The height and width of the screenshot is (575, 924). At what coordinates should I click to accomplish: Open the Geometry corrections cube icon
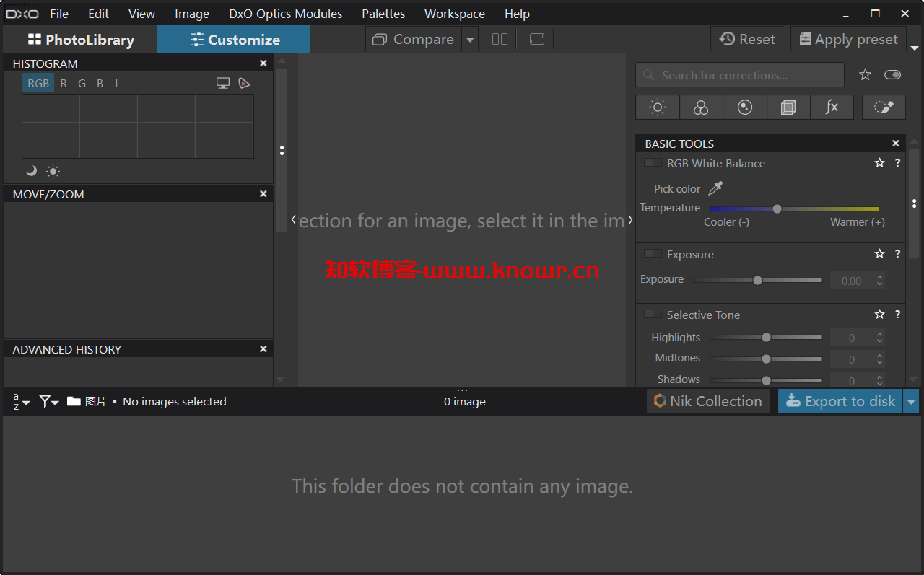[788, 107]
